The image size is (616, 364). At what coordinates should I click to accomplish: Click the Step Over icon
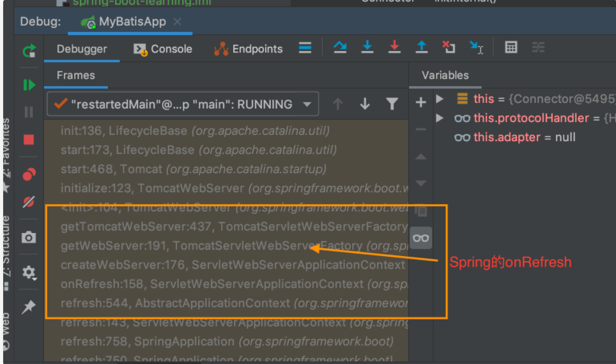pos(340,47)
